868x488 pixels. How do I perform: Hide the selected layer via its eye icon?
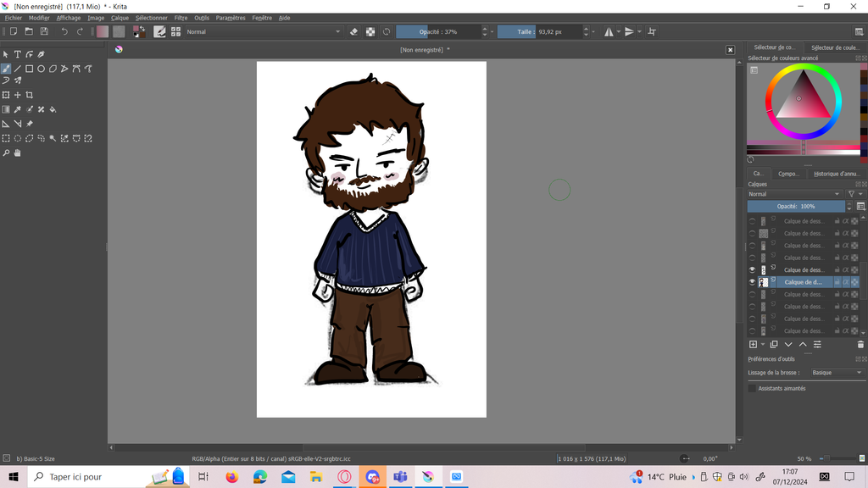tap(752, 282)
